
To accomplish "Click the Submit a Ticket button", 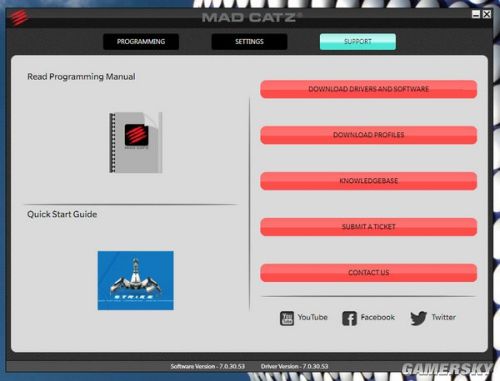I will click(369, 227).
